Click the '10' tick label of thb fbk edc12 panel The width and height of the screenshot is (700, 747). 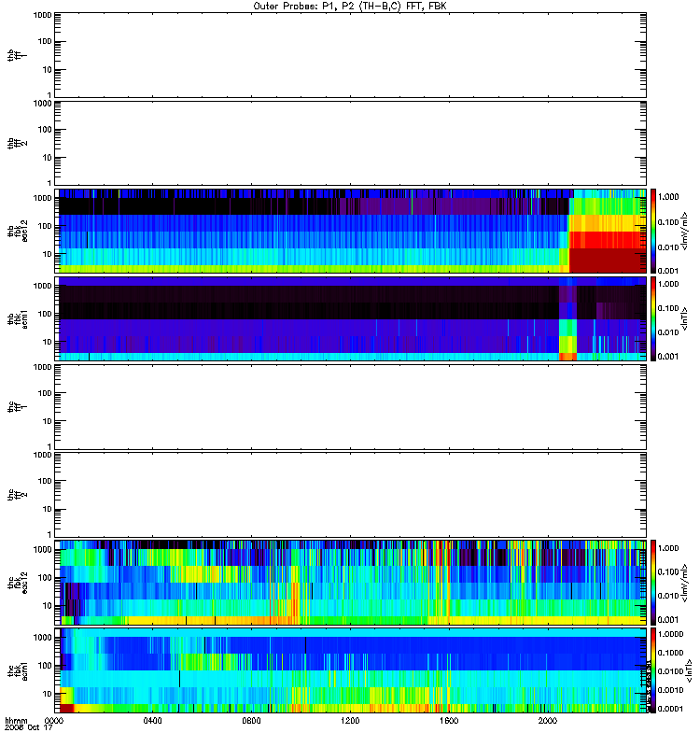[x=47, y=254]
